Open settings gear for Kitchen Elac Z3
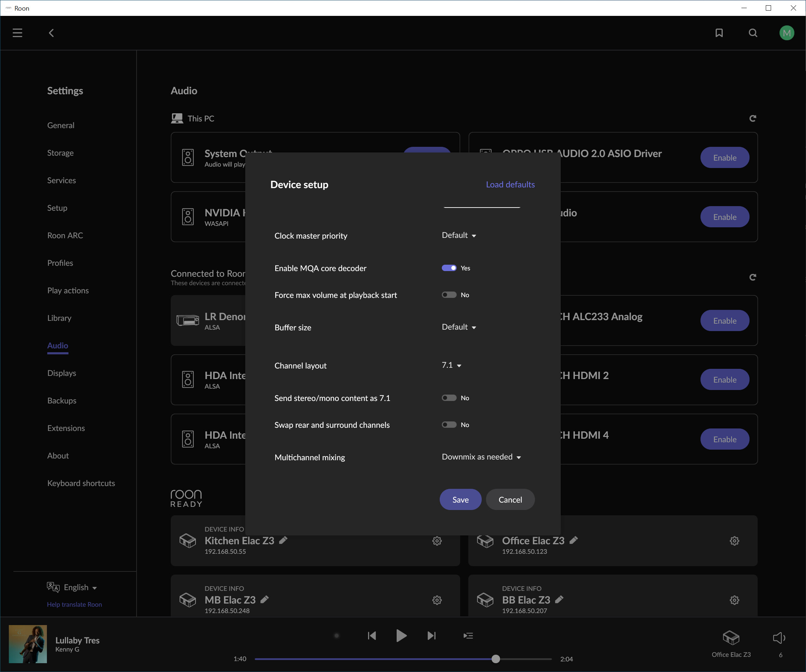Screen dimensions: 806x672 [x=437, y=541]
